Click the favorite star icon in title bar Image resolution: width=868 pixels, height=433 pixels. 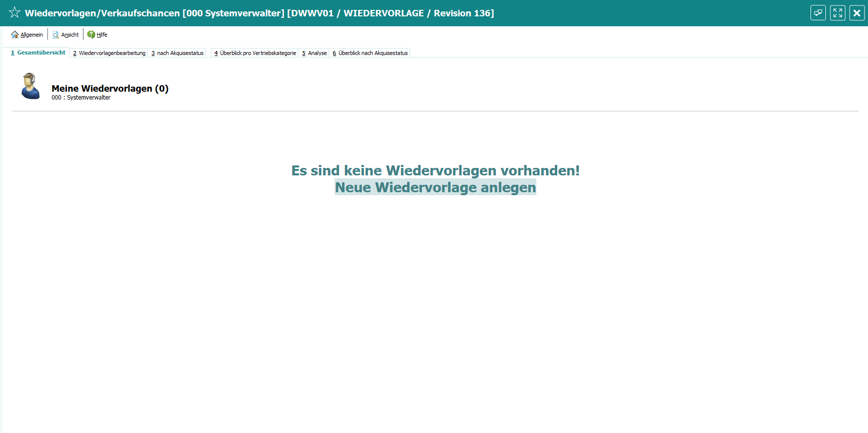[x=14, y=13]
